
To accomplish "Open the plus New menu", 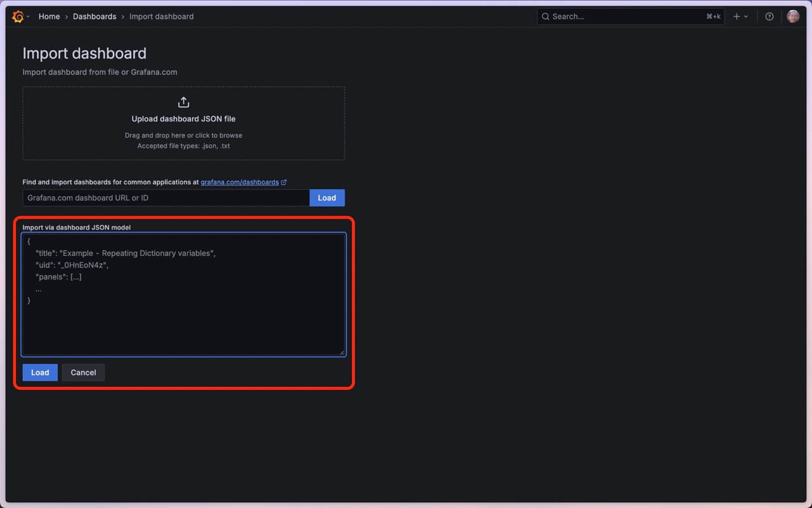I will pyautogui.click(x=740, y=17).
